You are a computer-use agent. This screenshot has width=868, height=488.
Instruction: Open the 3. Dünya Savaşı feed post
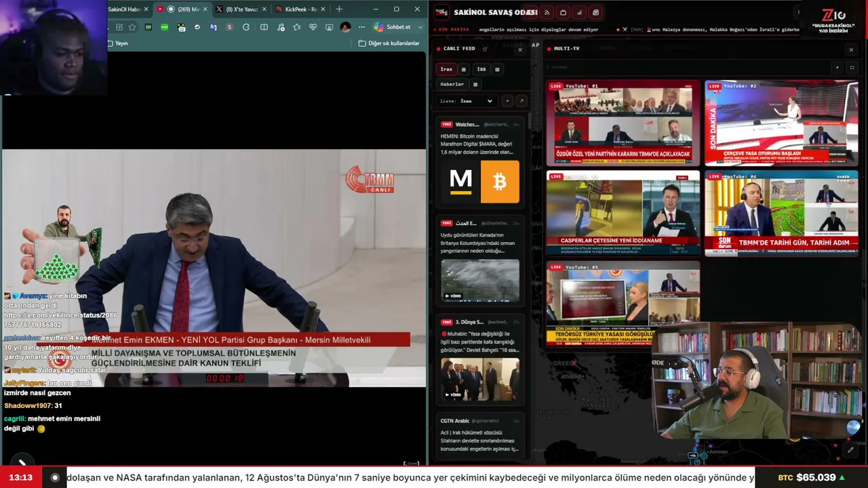point(480,359)
